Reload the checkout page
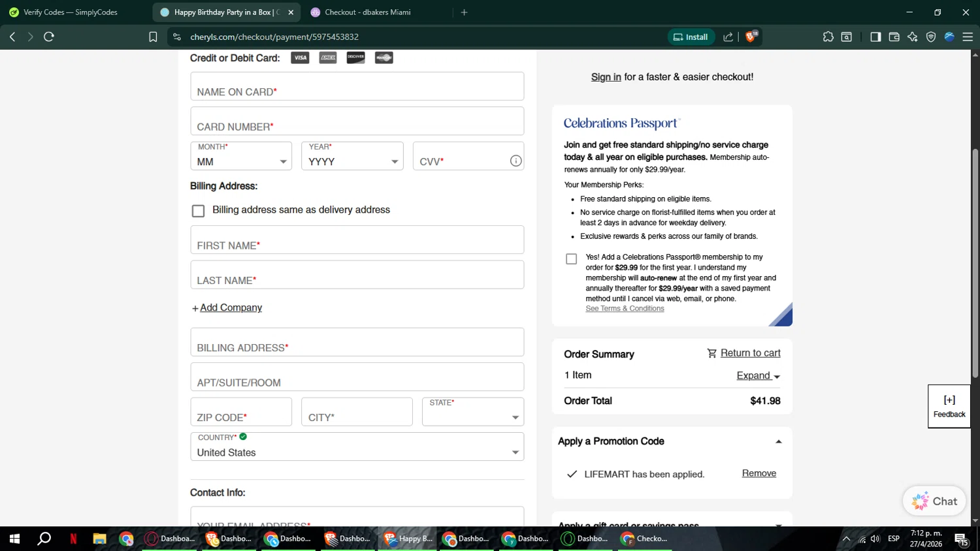Screen dimensions: 980x551 click(49, 37)
